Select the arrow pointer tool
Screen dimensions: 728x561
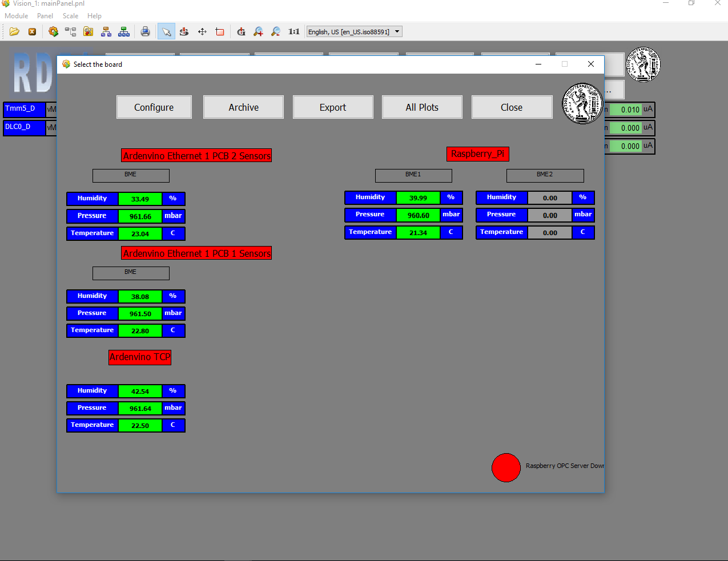166,32
